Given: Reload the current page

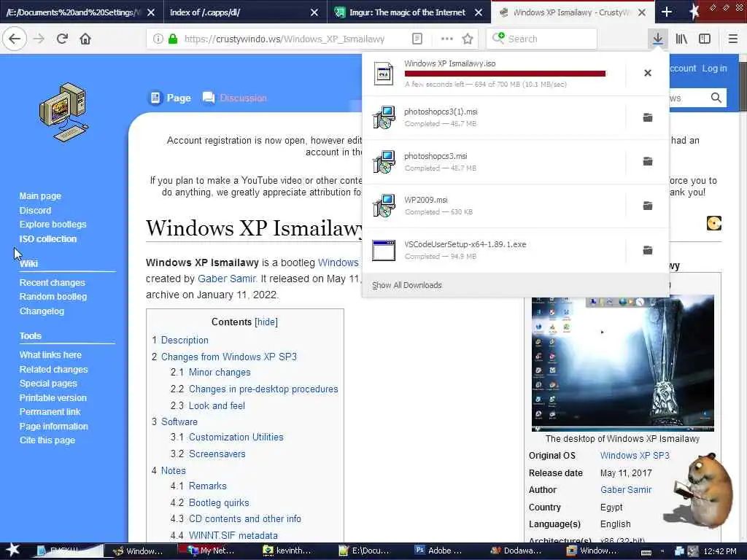Looking at the screenshot, I should pos(62,39).
